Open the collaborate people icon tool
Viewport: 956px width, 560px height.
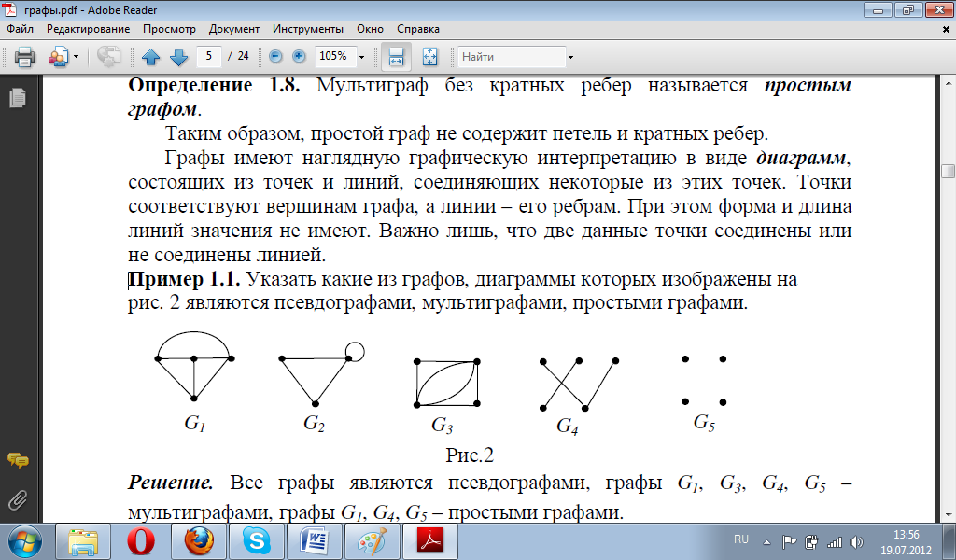(59, 57)
